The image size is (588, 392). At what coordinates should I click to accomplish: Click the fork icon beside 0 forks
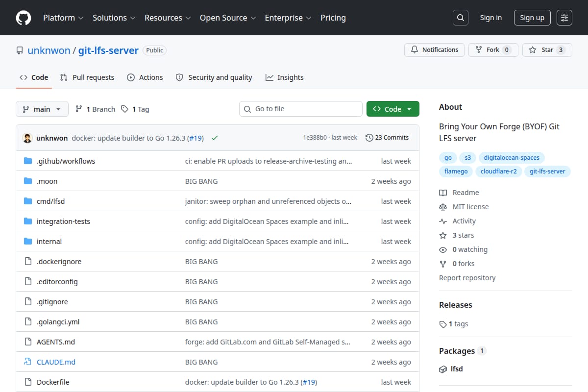pos(443,264)
